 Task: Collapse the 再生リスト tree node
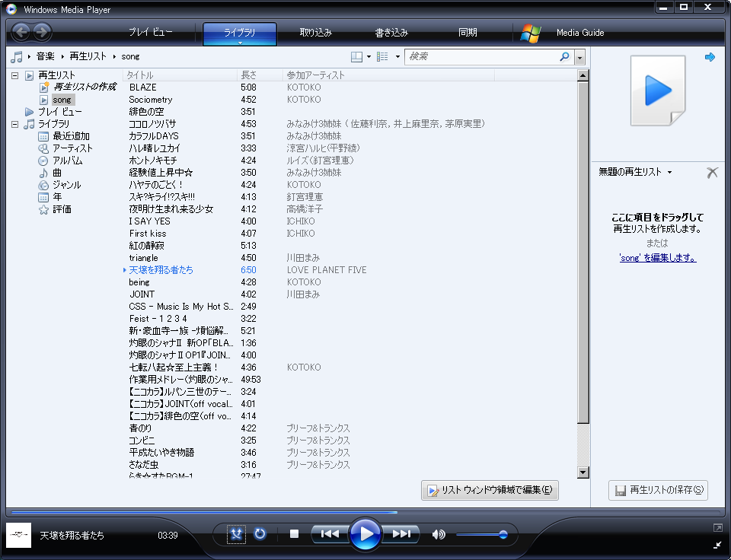coord(15,75)
